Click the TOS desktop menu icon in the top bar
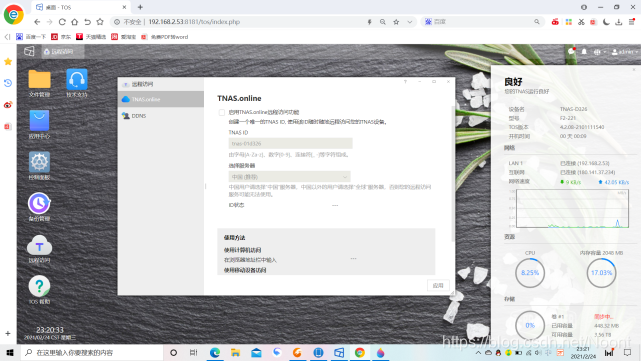Screen dimensions: 641x361 pos(29,52)
